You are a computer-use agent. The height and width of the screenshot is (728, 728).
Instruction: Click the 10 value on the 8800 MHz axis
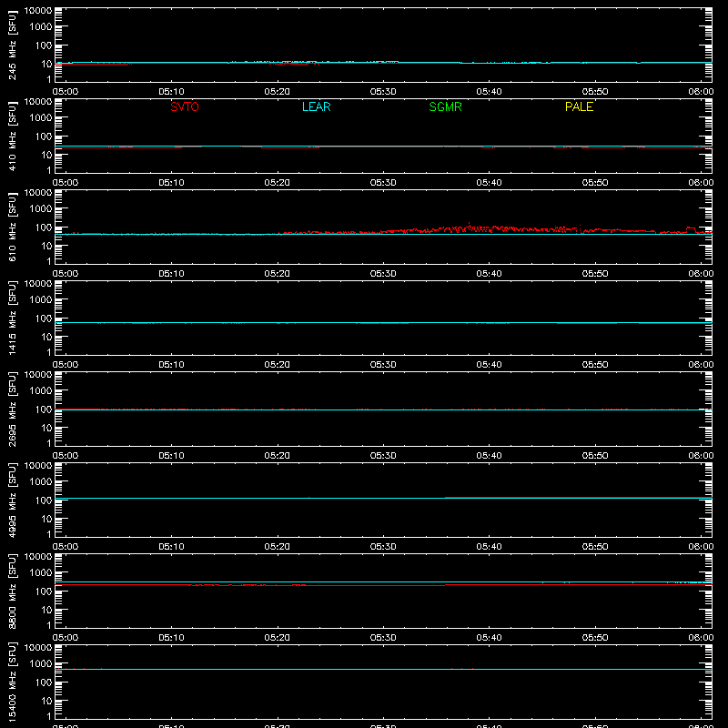click(47, 610)
